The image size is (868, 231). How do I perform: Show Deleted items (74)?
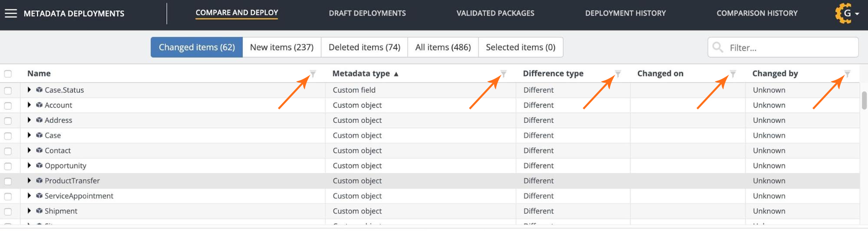click(364, 47)
